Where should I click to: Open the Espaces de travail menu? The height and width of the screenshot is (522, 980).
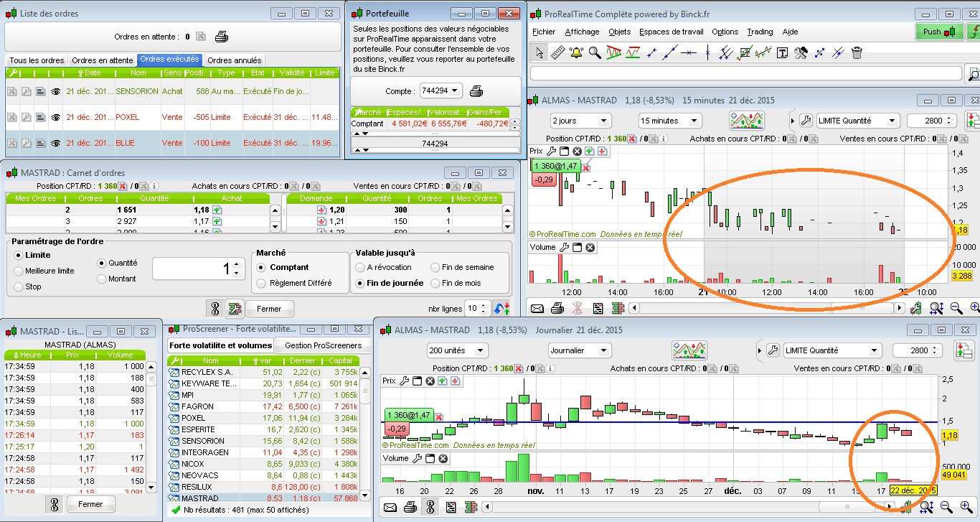click(671, 32)
